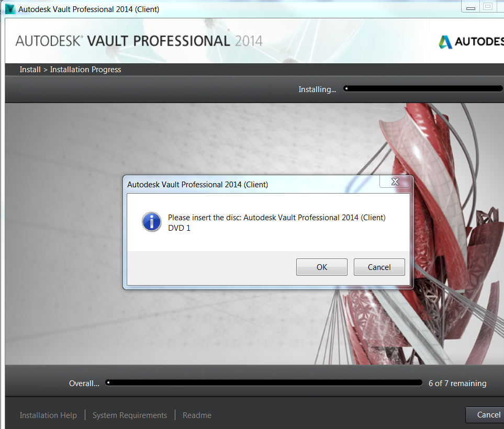This screenshot has height=429, width=504.
Task: Cancel the disc insertion request
Action: (379, 267)
